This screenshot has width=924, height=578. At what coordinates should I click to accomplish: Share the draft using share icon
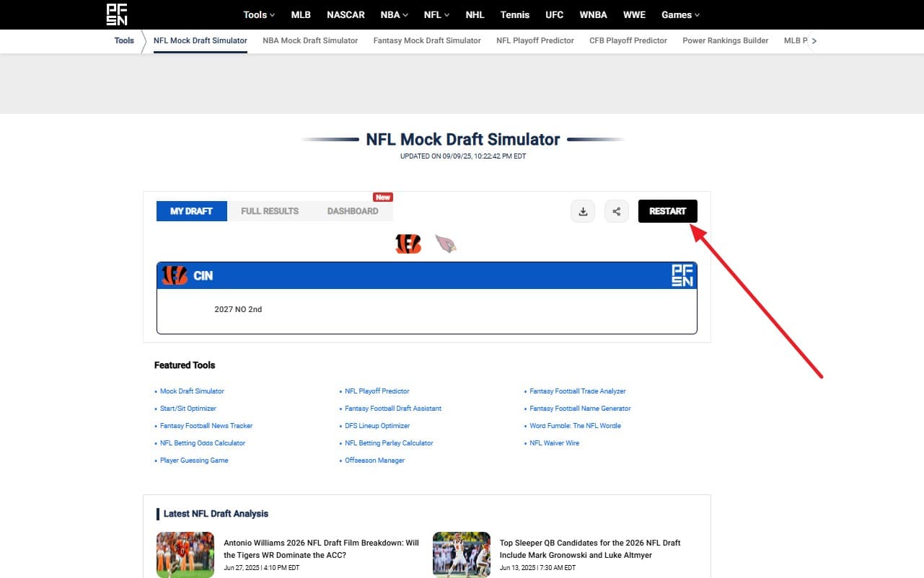(x=617, y=211)
